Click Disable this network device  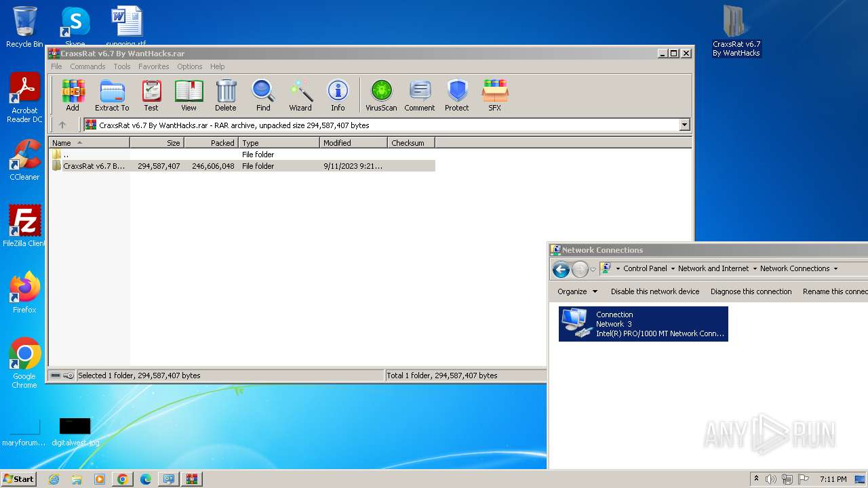point(655,291)
